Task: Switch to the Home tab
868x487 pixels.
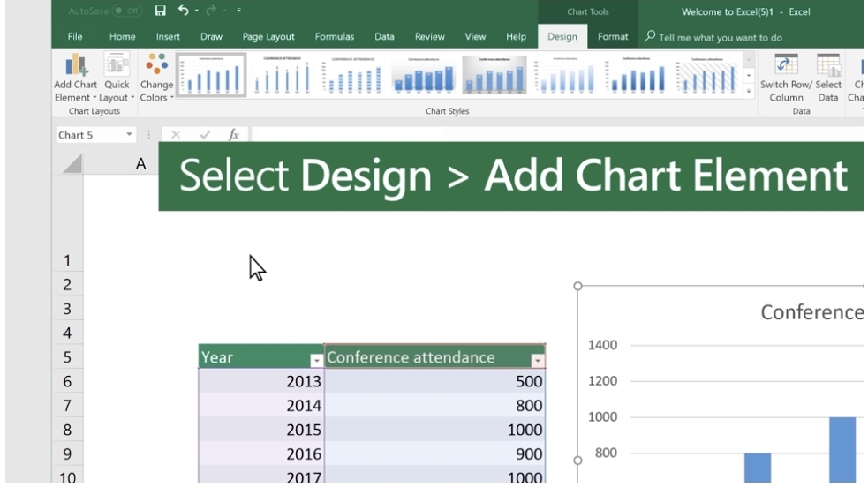Action: pyautogui.click(x=123, y=36)
